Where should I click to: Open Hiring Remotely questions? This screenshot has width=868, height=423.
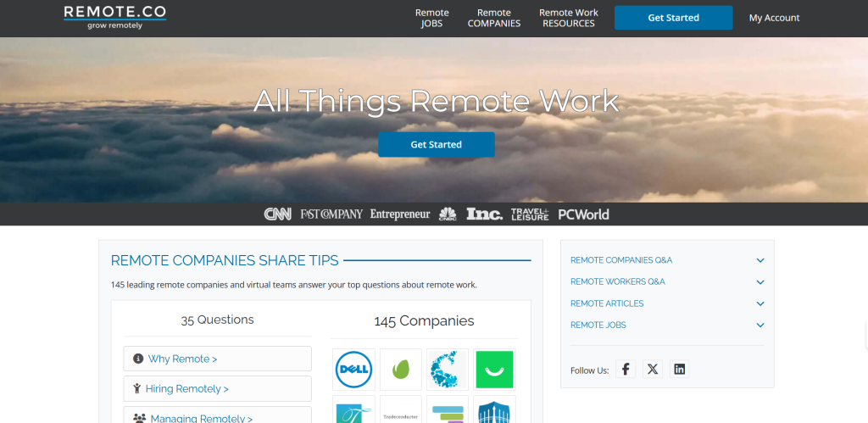[218, 389]
